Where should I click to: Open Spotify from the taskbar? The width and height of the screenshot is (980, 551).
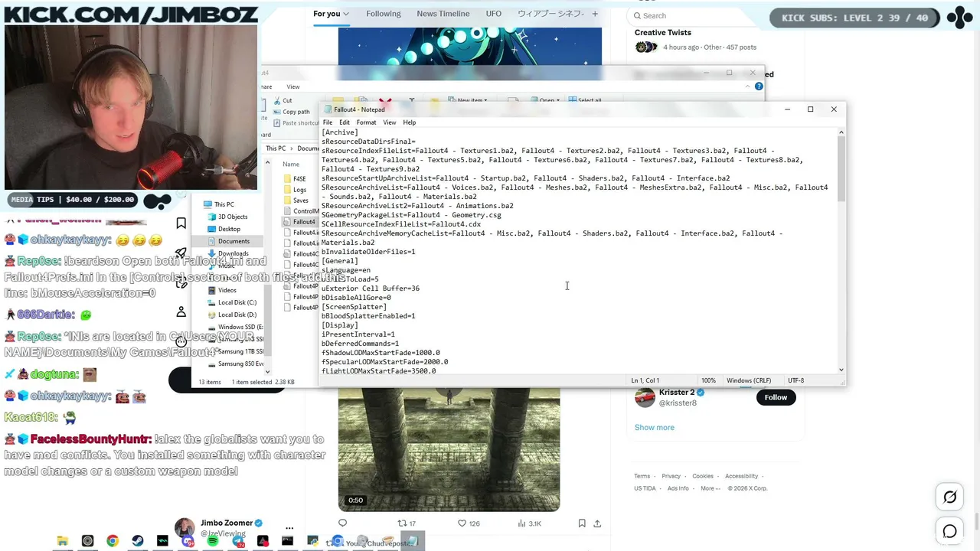pos(213,541)
